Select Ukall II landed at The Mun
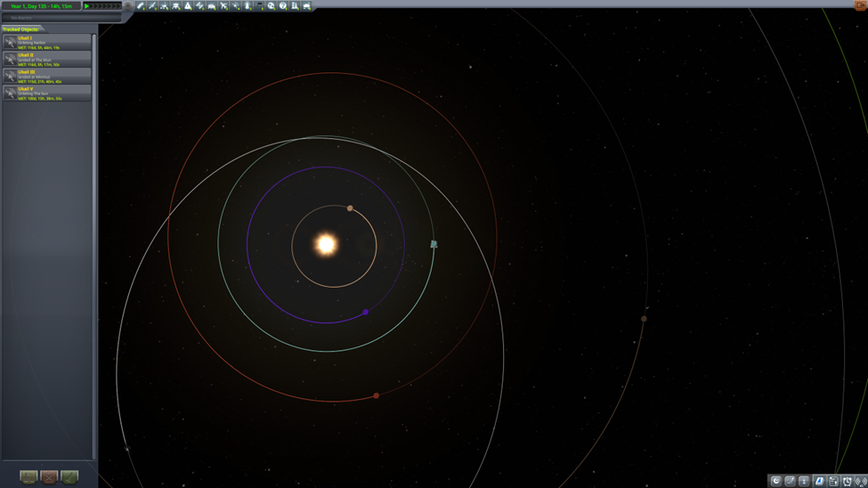Viewport: 868px width, 488px height. pyautogui.click(x=47, y=59)
